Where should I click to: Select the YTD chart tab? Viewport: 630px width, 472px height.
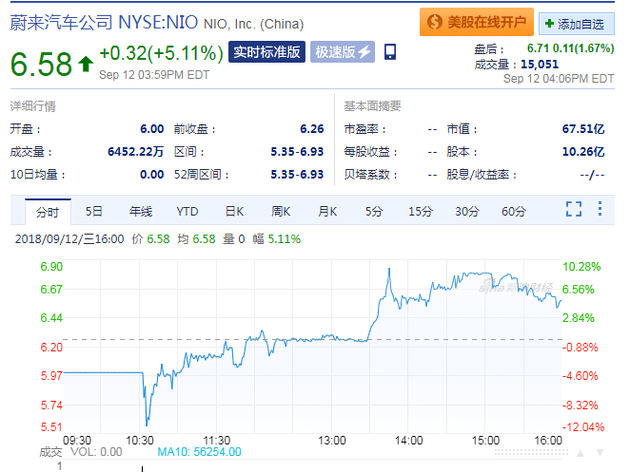[187, 211]
